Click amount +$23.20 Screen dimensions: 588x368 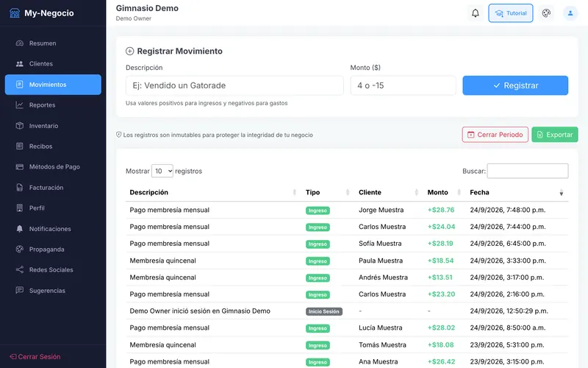coord(441,294)
